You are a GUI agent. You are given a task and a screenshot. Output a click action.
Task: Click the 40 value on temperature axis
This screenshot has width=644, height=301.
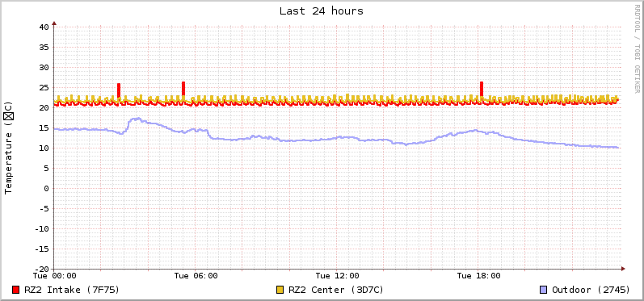(44, 27)
